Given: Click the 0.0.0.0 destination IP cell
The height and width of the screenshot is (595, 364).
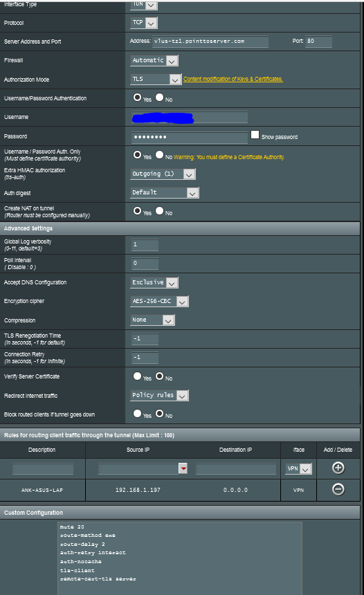Looking at the screenshot, I should coord(235,490).
